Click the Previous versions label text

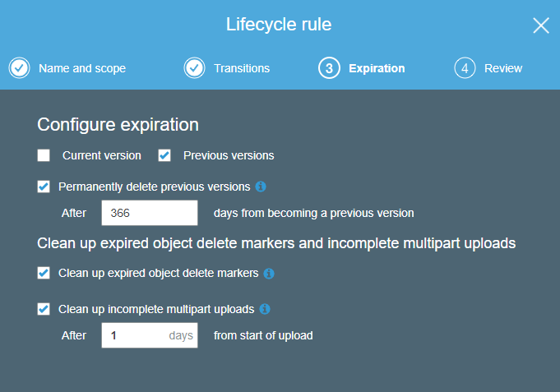click(229, 155)
